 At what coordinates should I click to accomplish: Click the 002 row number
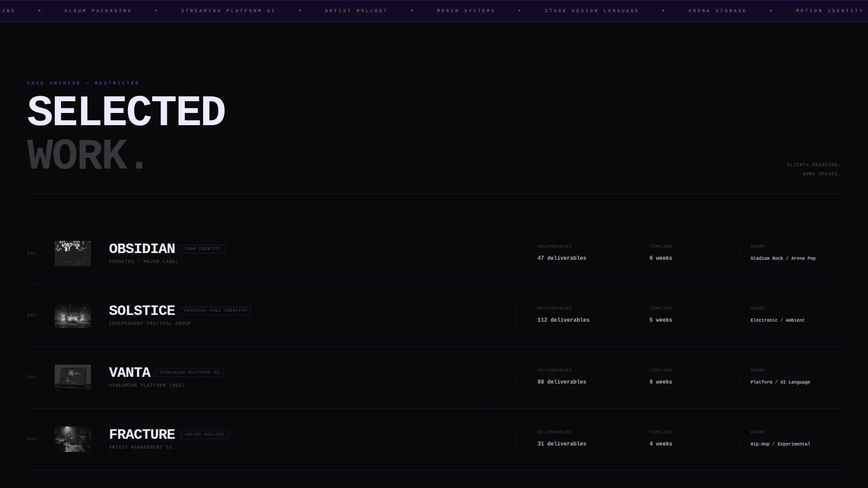pos(32,315)
